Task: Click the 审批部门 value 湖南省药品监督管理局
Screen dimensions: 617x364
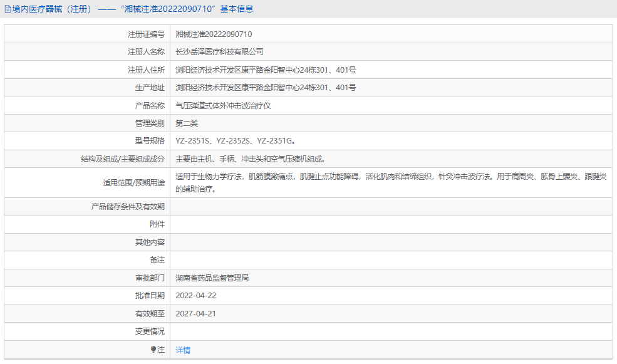Action: tap(212, 278)
